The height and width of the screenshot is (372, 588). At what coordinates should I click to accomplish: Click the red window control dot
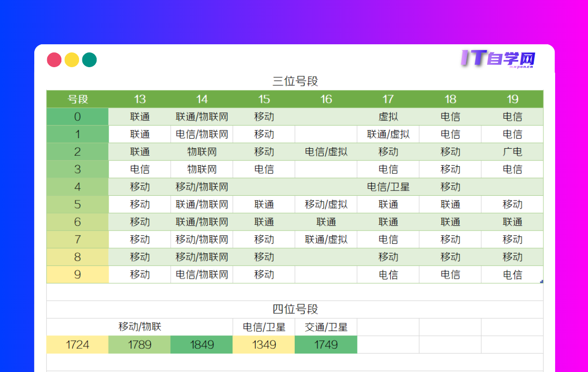click(54, 60)
